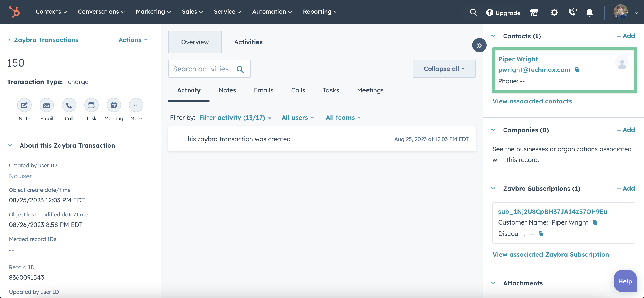The image size is (644, 298).
Task: Open the Reporting navigation menu
Action: pyautogui.click(x=320, y=12)
